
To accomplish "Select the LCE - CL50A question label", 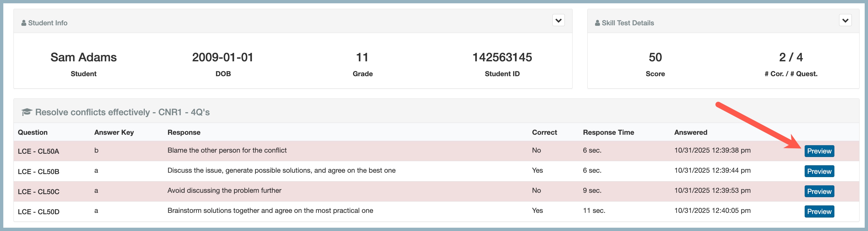I will point(38,151).
